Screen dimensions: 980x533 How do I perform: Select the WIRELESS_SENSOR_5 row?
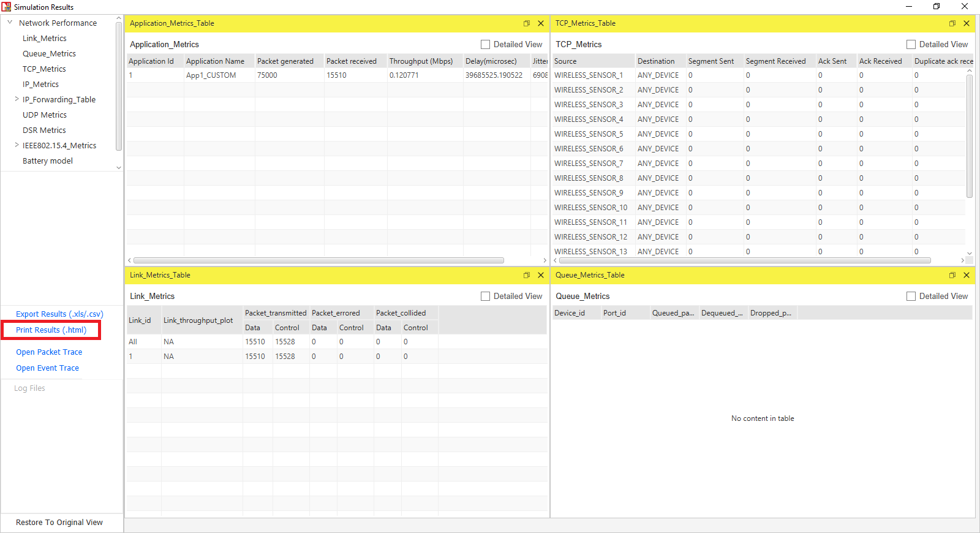[x=759, y=134]
